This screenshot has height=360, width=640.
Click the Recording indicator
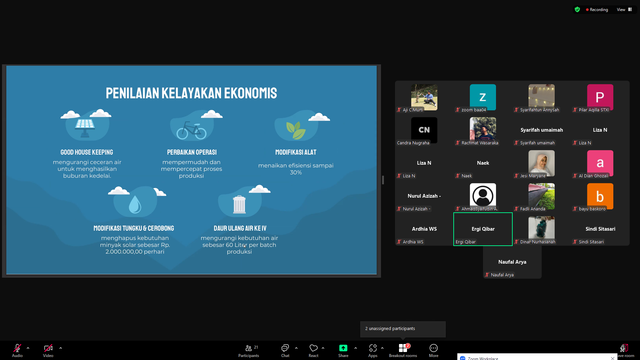pyautogui.click(x=597, y=9)
